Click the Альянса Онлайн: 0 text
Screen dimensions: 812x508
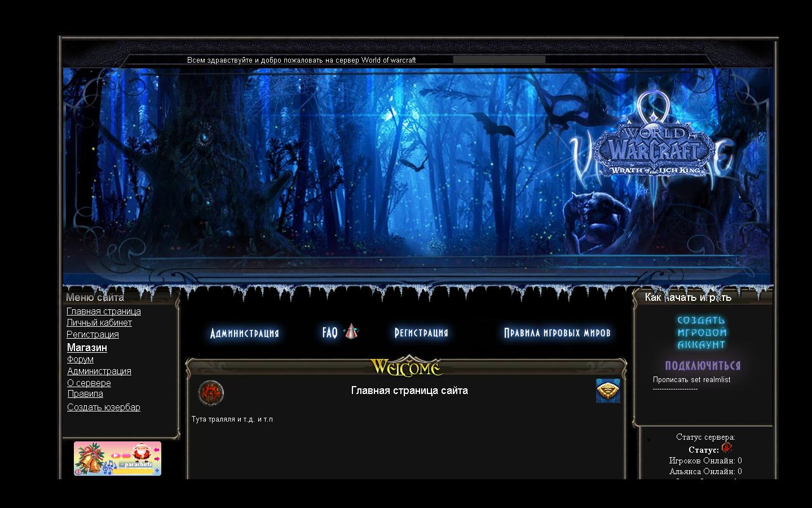pos(705,471)
